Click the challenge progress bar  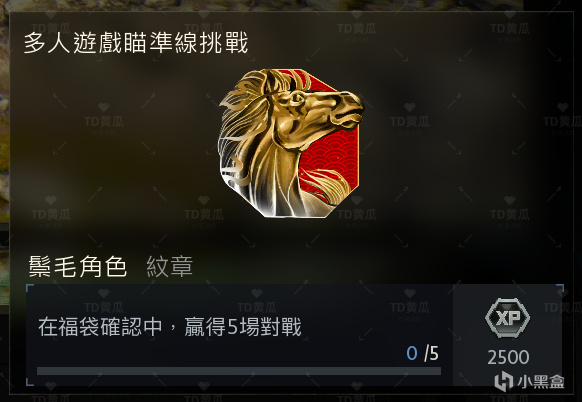pyautogui.click(x=239, y=371)
